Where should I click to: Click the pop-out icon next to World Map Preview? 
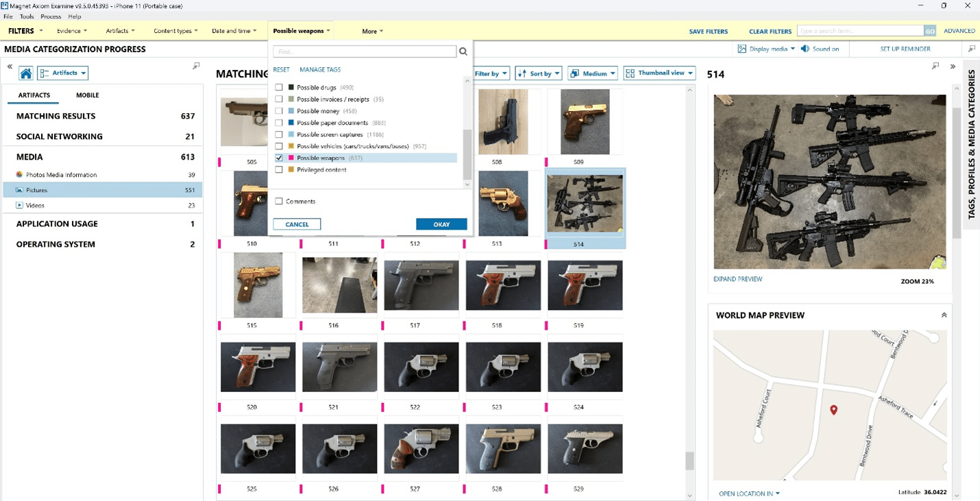pyautogui.click(x=943, y=315)
